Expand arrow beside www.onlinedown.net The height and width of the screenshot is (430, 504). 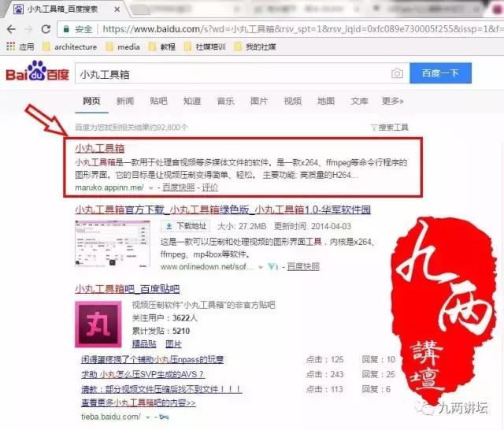(261, 267)
